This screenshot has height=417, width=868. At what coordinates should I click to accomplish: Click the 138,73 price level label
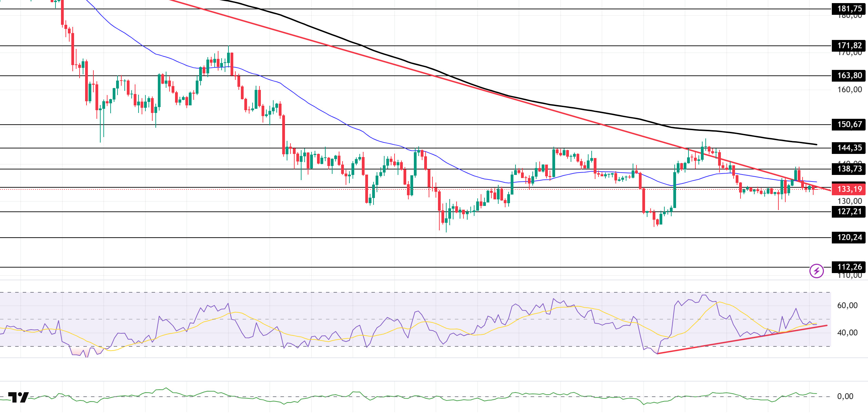tap(849, 169)
